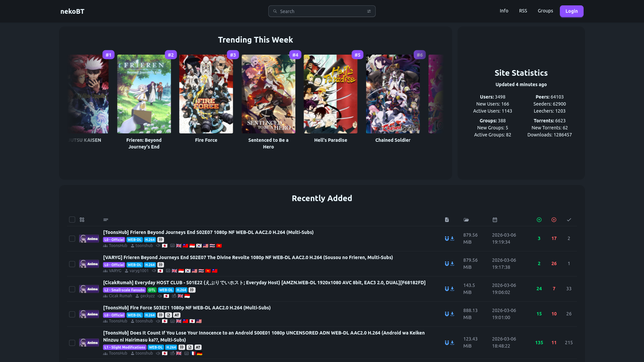Click WEB-DL tag on ToonsHub Frieren row
This screenshot has height=362, width=644.
click(x=135, y=240)
